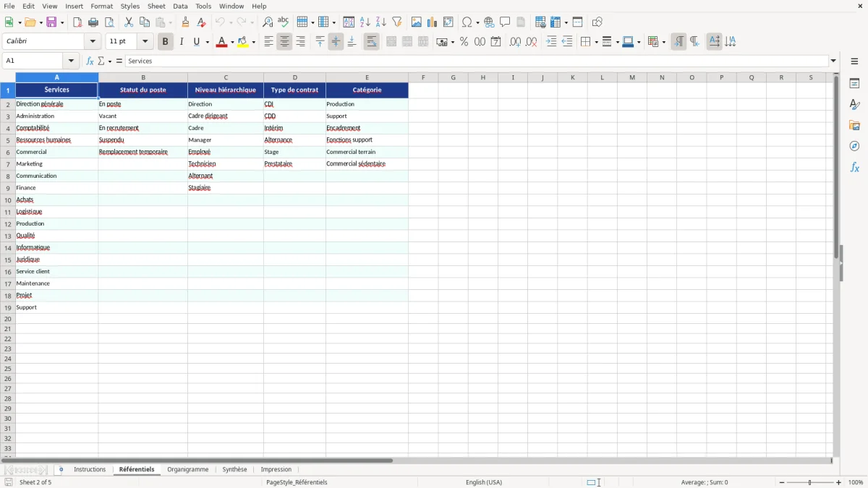Screen dimensions: 868x488
Task: Define print area icon
Action: (x=540, y=22)
